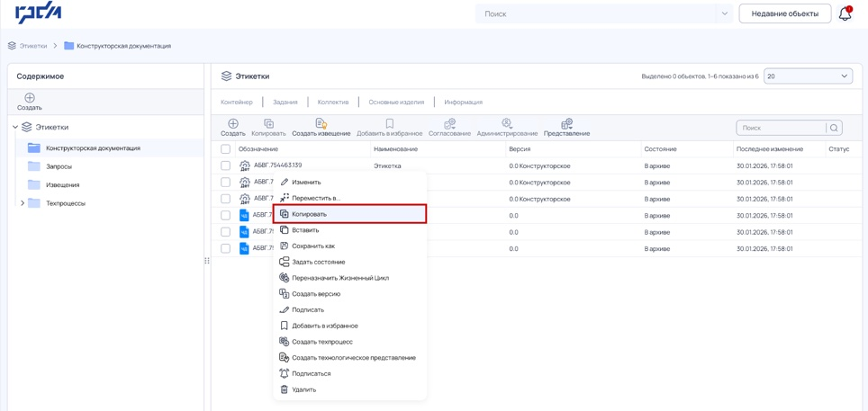868x411 pixels.
Task: Choose Удалить in the context menu
Action: (x=350, y=389)
